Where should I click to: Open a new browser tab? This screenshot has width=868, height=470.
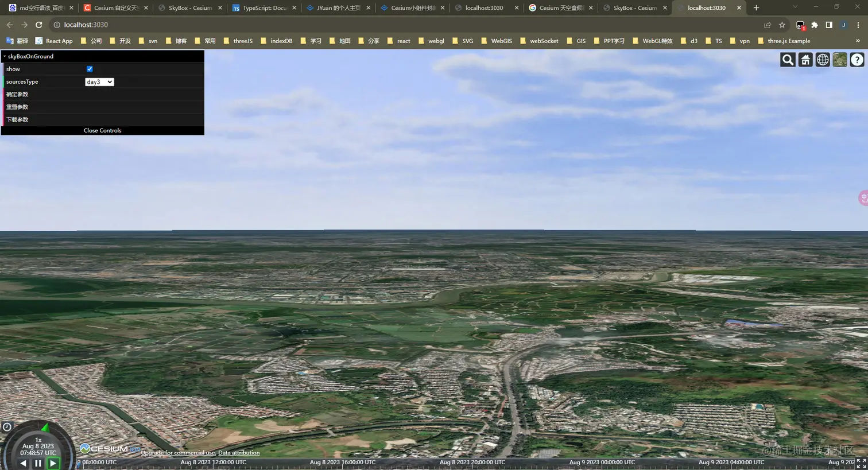point(756,8)
